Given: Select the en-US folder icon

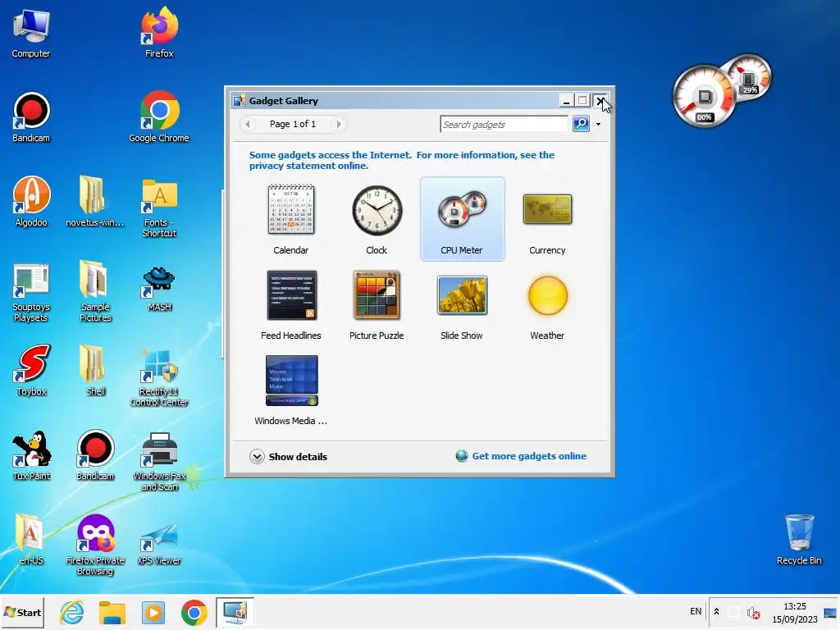Looking at the screenshot, I should (31, 540).
